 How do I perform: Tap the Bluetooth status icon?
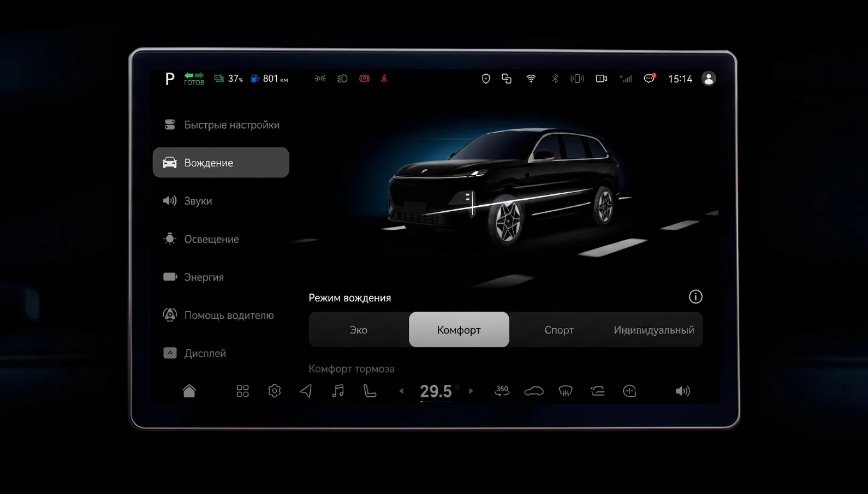tap(555, 79)
